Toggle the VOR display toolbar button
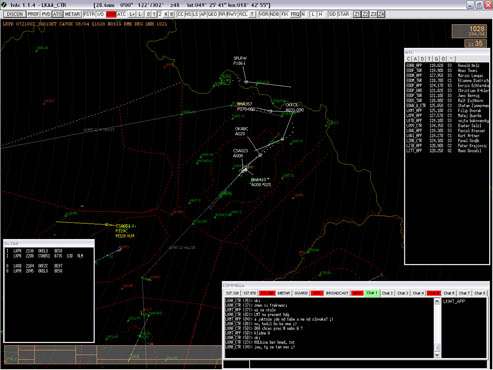493x370 pixels. tap(264, 14)
